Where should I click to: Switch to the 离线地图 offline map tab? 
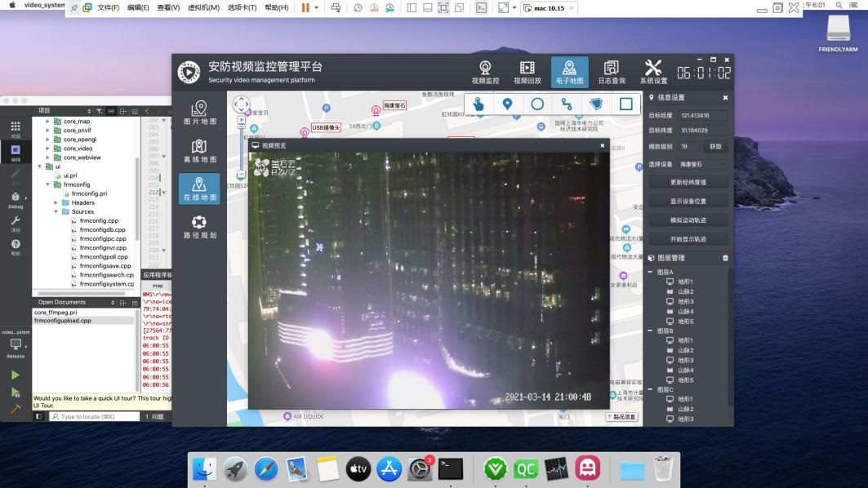pos(199,151)
